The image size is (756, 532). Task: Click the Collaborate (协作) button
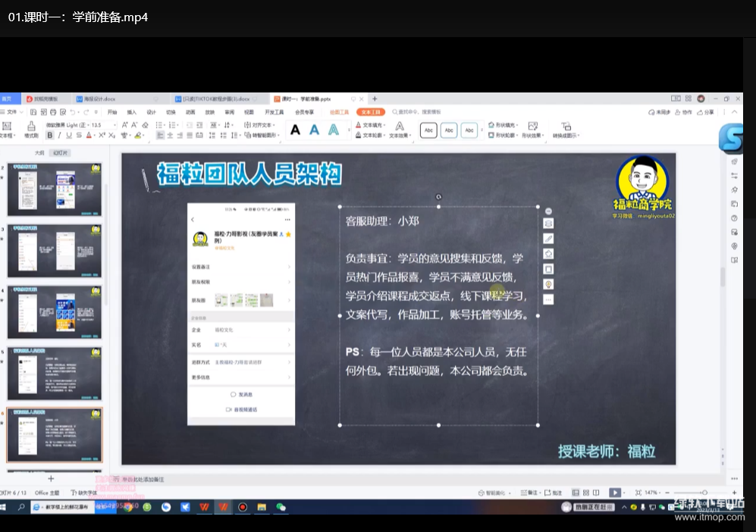coord(684,112)
